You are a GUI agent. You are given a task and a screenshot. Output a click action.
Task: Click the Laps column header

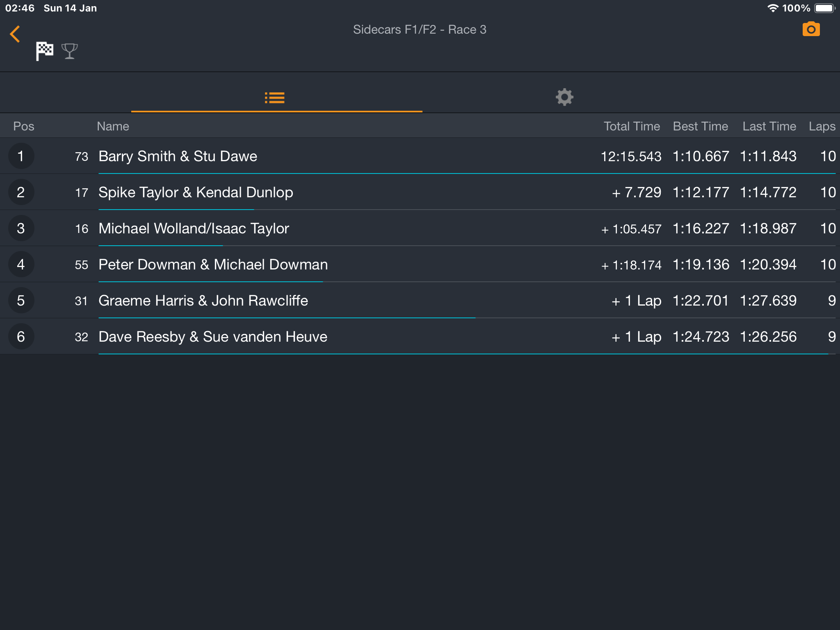[x=822, y=127]
